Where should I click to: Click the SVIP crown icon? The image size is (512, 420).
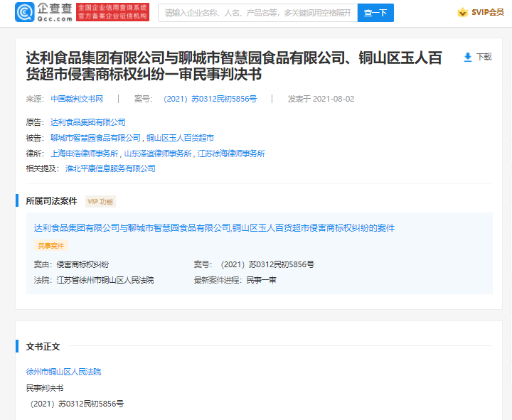pyautogui.click(x=462, y=13)
